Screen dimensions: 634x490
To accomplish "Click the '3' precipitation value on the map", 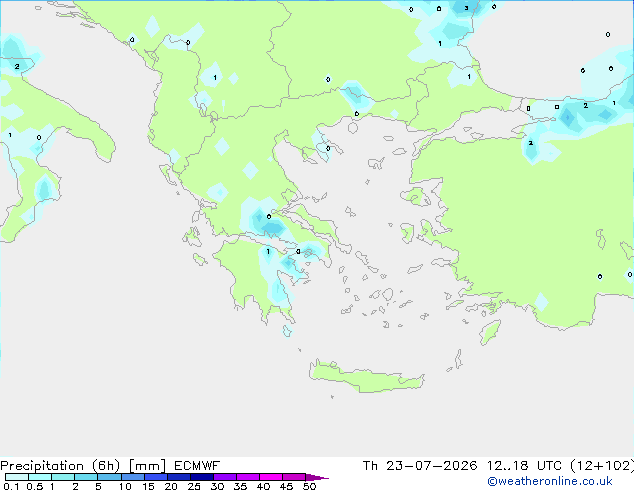I will (x=466, y=8).
